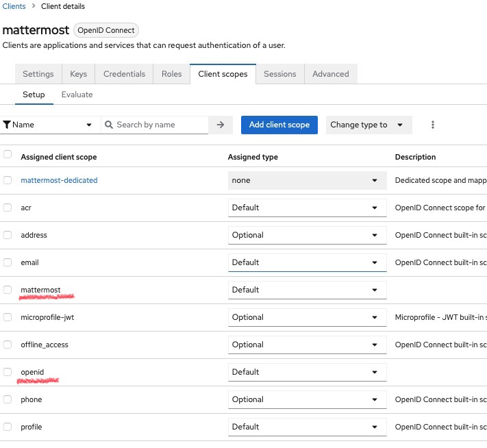Tick the profile row checkbox

[x=8, y=427]
